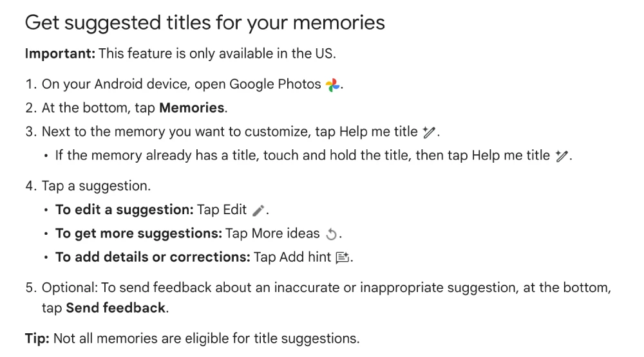Click the Edit pencil icon
Image resolution: width=644 pixels, height=357 pixels.
click(x=258, y=210)
